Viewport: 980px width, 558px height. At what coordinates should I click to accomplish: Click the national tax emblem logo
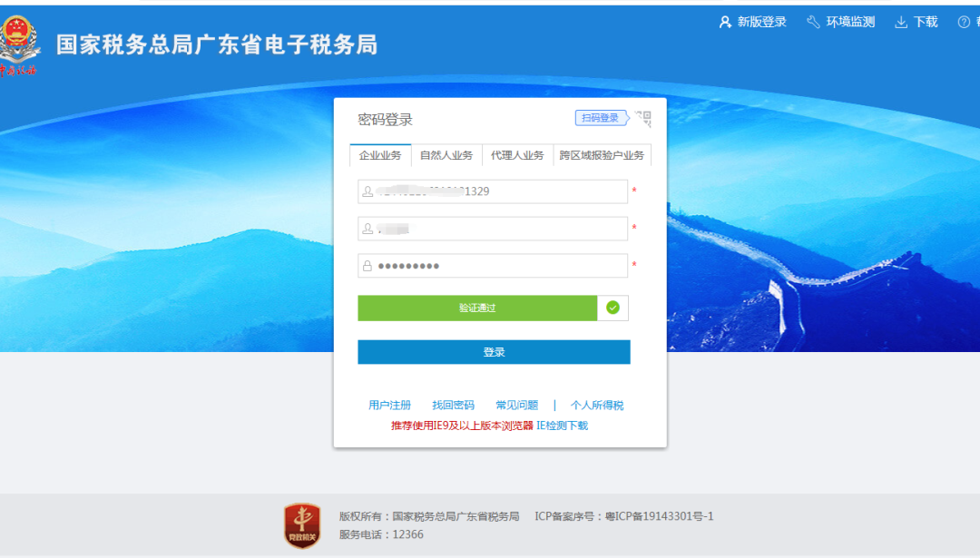coord(19,45)
